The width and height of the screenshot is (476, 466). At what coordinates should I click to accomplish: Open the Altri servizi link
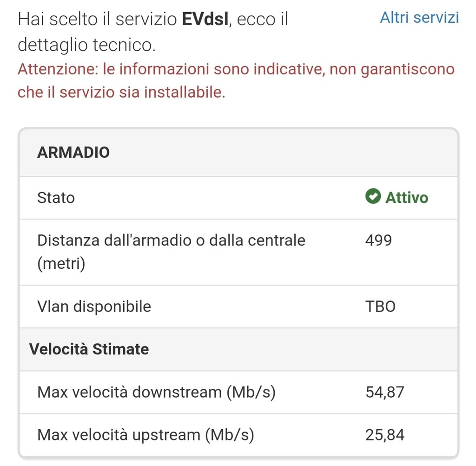(x=419, y=18)
